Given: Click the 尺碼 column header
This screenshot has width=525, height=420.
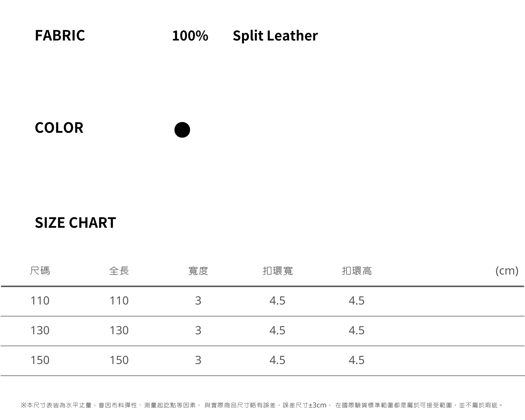Looking at the screenshot, I should (x=40, y=271).
